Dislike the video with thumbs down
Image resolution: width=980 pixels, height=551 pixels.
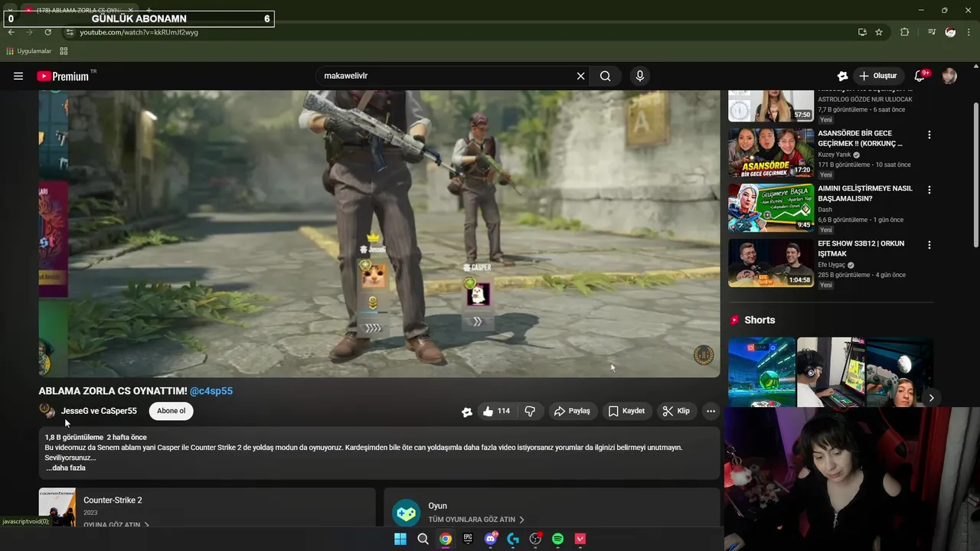pyautogui.click(x=530, y=411)
